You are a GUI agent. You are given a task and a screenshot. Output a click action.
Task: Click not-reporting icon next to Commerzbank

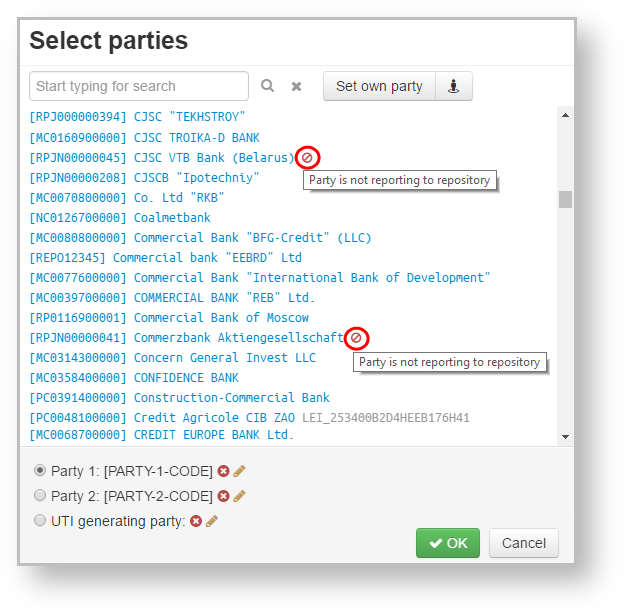point(356,338)
